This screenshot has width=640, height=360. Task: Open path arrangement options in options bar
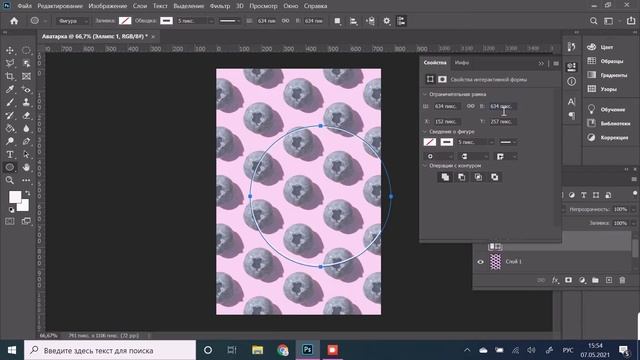coord(370,21)
